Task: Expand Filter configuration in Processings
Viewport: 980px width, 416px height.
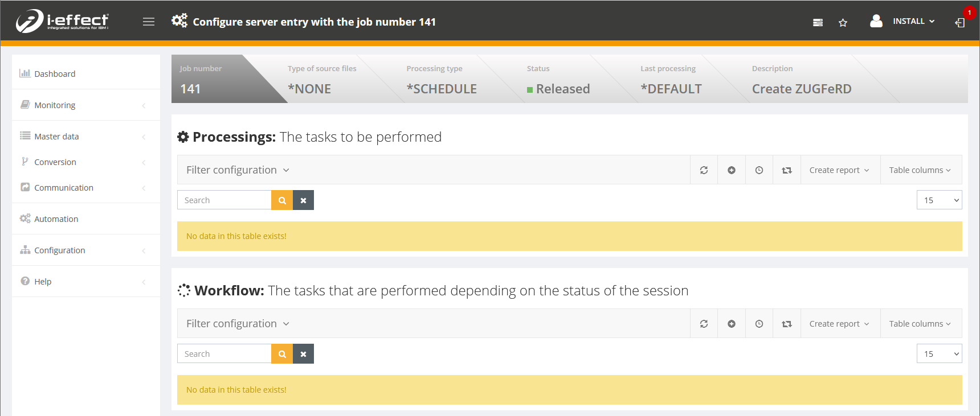Action: (x=238, y=170)
